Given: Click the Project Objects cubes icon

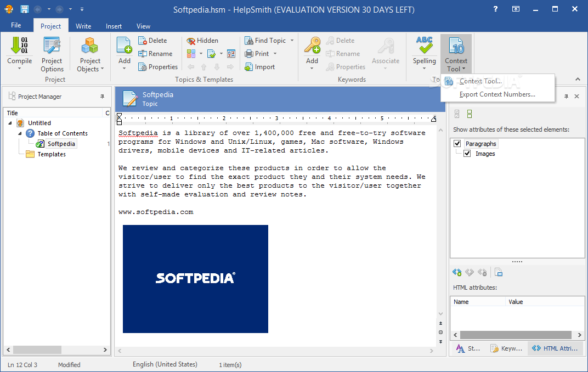Looking at the screenshot, I should tap(89, 46).
